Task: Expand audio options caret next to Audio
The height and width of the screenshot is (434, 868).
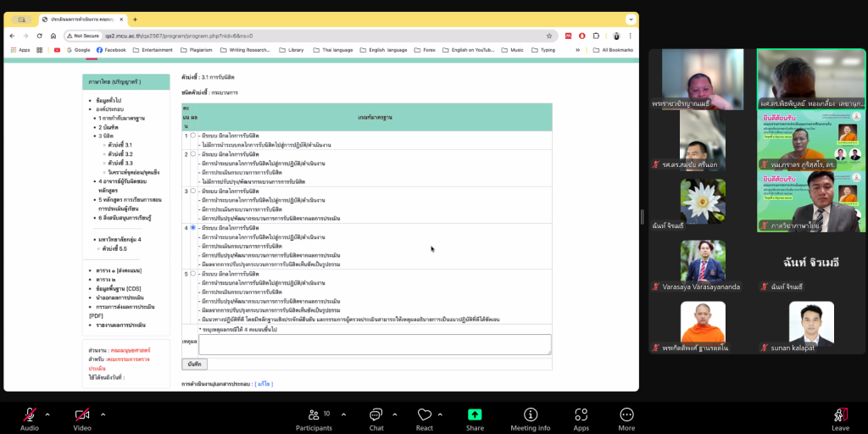Action: (x=47, y=414)
